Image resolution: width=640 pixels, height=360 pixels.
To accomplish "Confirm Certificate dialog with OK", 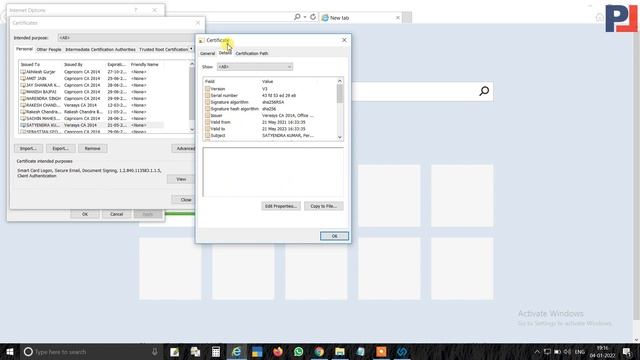I will (x=334, y=236).
